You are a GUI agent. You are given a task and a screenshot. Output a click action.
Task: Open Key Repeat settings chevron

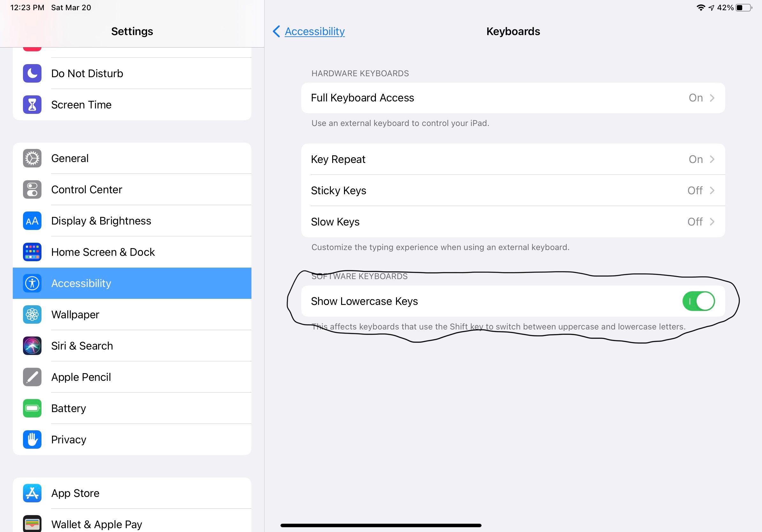pyautogui.click(x=712, y=159)
